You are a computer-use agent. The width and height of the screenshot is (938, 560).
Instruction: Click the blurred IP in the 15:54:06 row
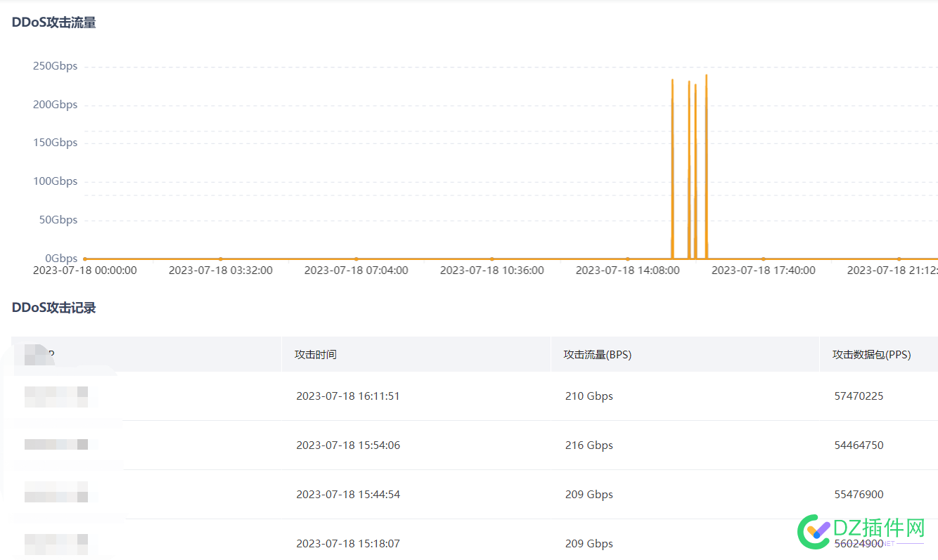click(x=56, y=444)
